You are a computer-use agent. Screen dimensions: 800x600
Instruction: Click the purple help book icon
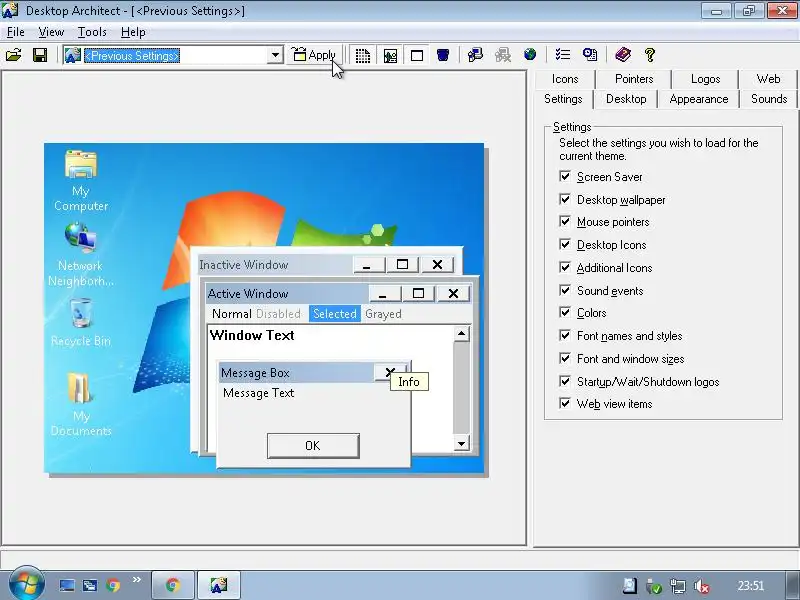pos(622,55)
